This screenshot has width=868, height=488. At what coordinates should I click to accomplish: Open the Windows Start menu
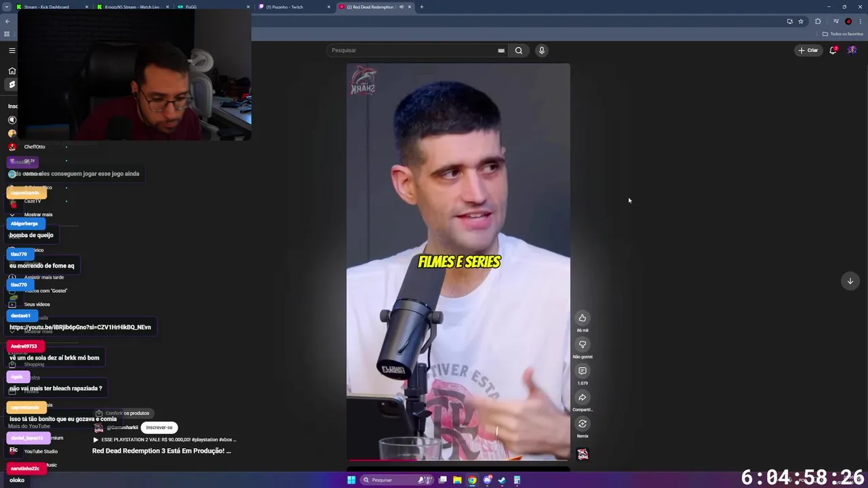pos(351,480)
